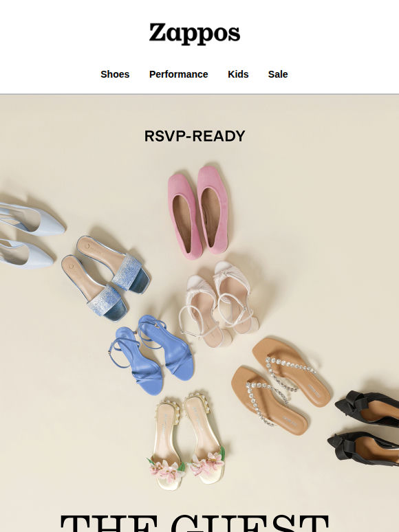Click the RSVP-READY heading
This screenshot has width=399, height=532.
tap(195, 136)
